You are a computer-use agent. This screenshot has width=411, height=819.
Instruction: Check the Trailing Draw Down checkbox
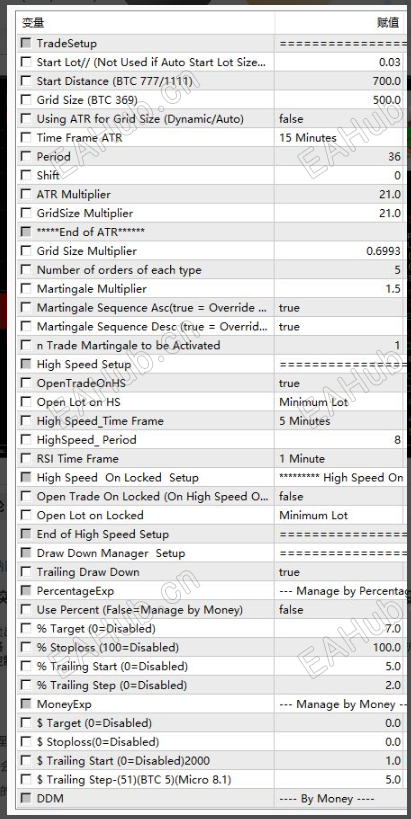coord(26,572)
